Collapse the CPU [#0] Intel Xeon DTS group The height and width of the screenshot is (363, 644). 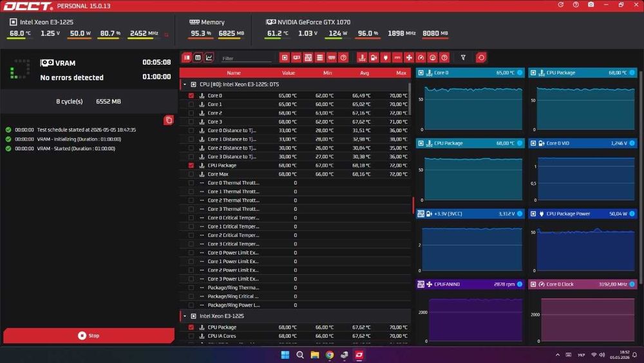[185, 84]
